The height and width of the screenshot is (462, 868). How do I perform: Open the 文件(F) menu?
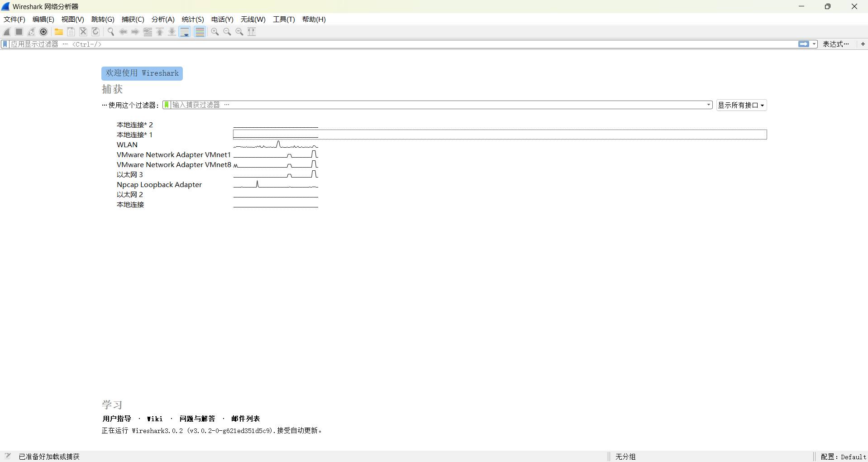(14, 19)
